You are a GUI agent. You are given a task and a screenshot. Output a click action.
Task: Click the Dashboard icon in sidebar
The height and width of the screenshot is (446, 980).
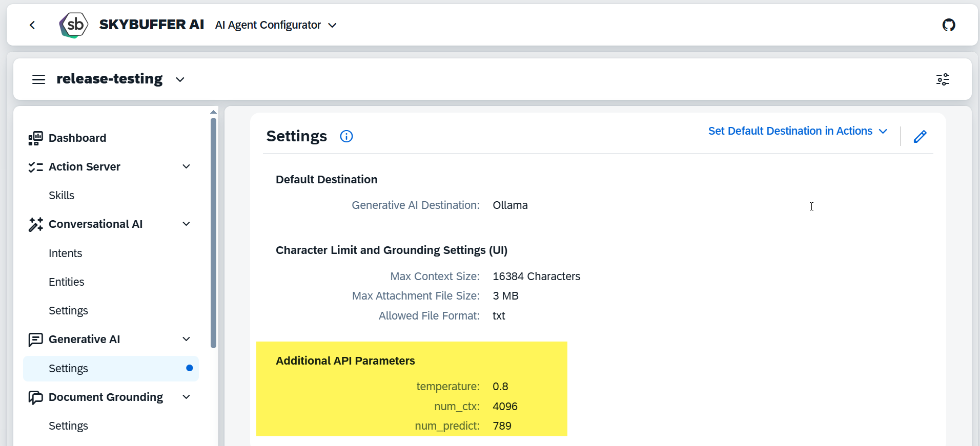35,138
